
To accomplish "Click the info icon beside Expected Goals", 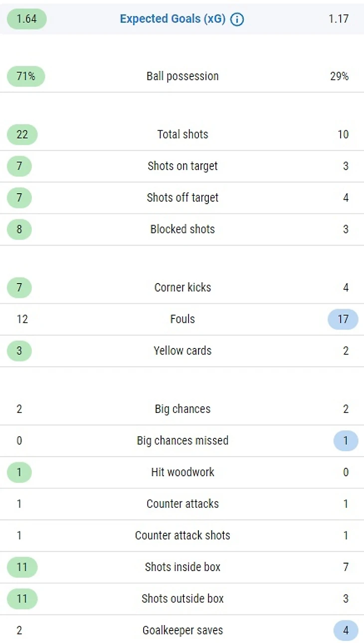I will 237,19.
